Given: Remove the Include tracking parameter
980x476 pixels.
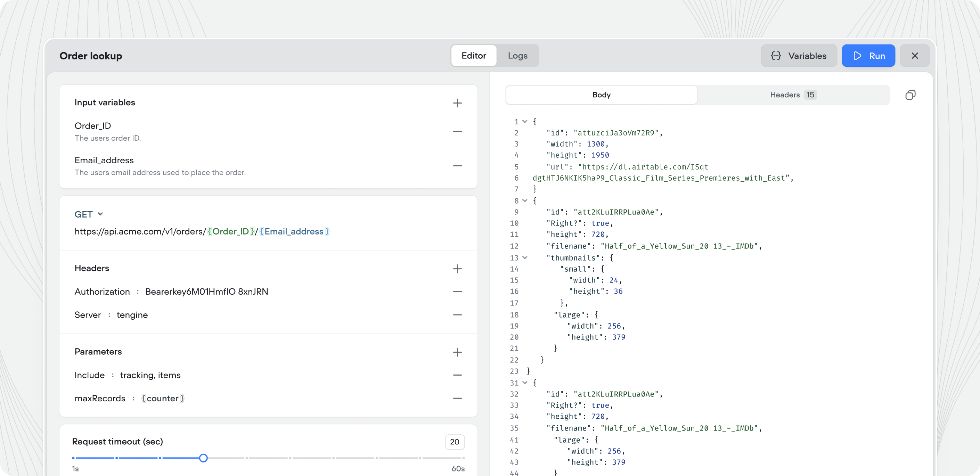Looking at the screenshot, I should [457, 375].
